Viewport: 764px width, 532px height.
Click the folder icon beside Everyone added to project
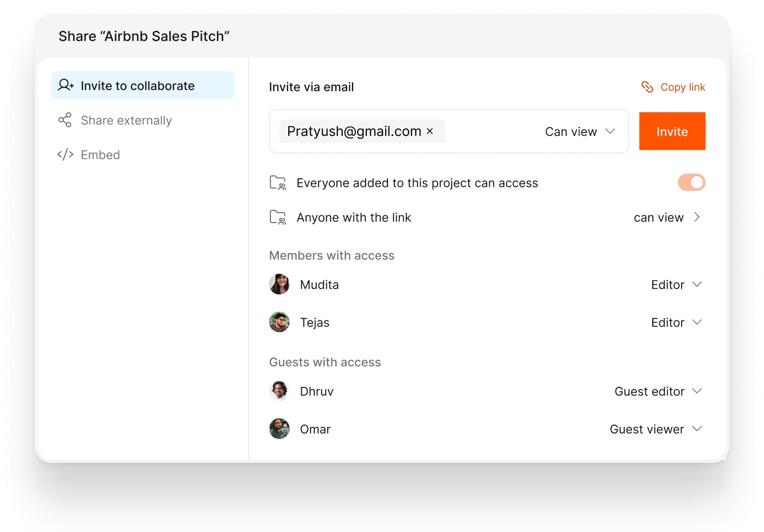pyautogui.click(x=278, y=183)
